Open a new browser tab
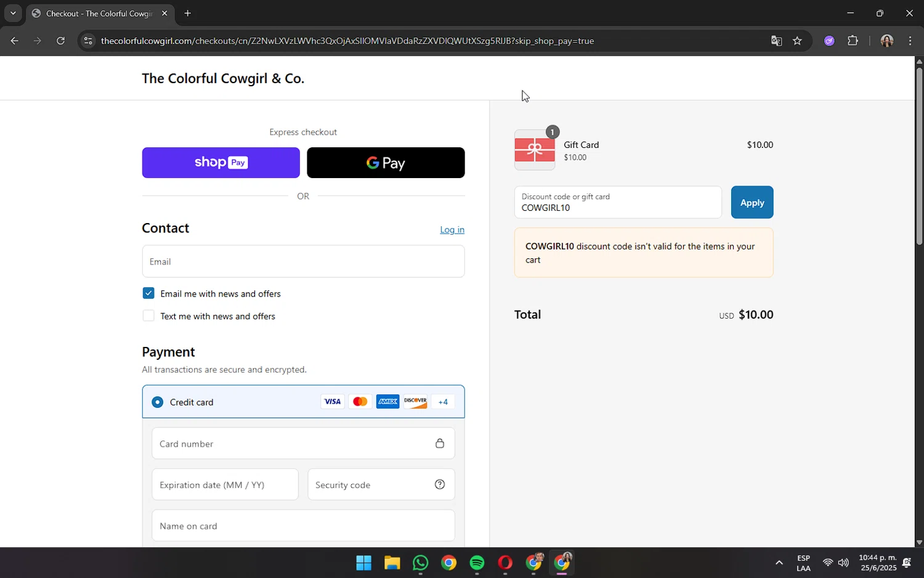Viewport: 924px width, 578px height. [x=188, y=13]
